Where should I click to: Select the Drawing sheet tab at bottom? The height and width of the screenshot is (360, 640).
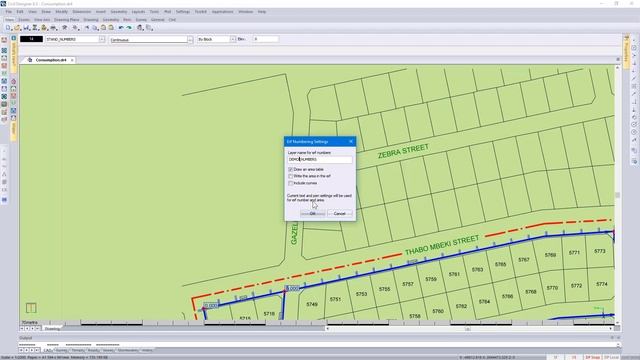[52, 328]
